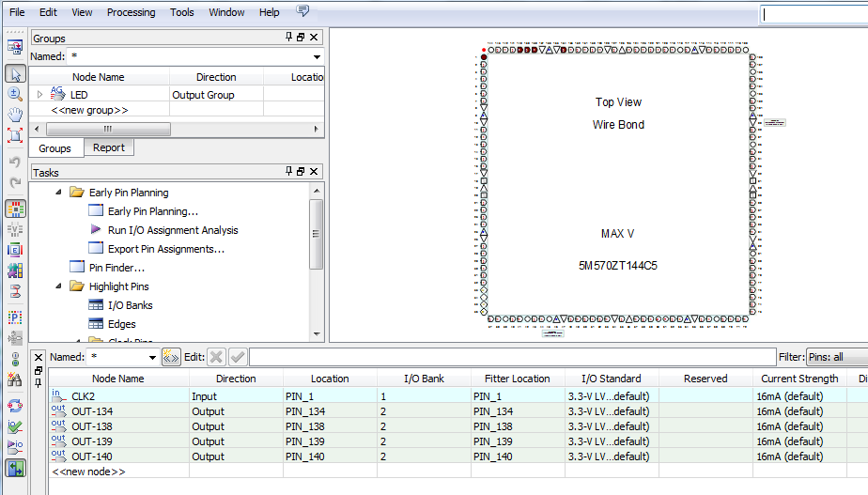
Task: Select the arrow selection tool
Action: pos(15,73)
